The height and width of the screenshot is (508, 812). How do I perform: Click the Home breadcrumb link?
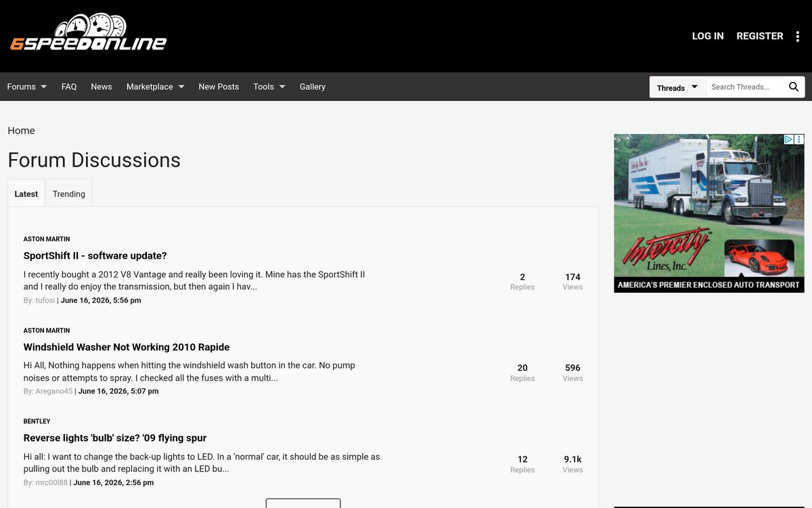21,131
